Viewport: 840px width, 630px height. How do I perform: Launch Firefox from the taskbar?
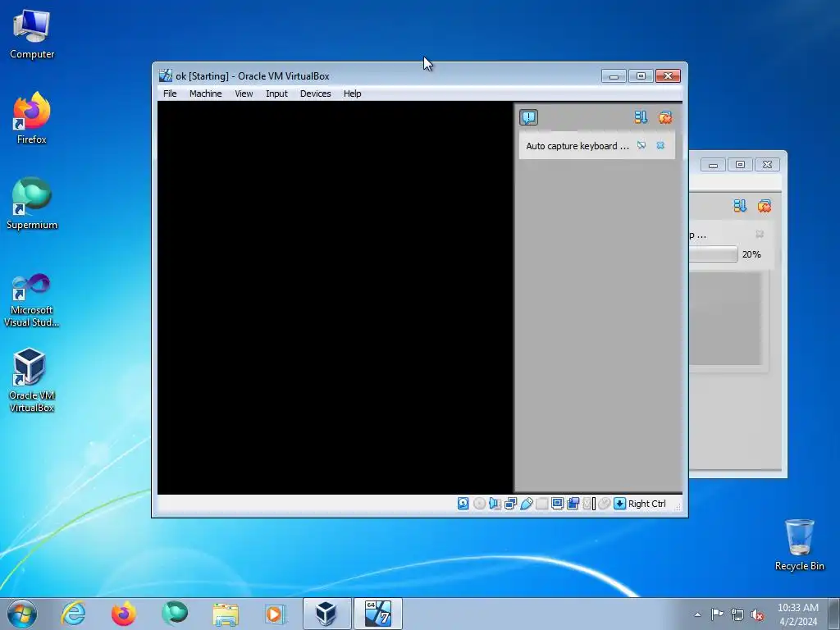(x=124, y=614)
